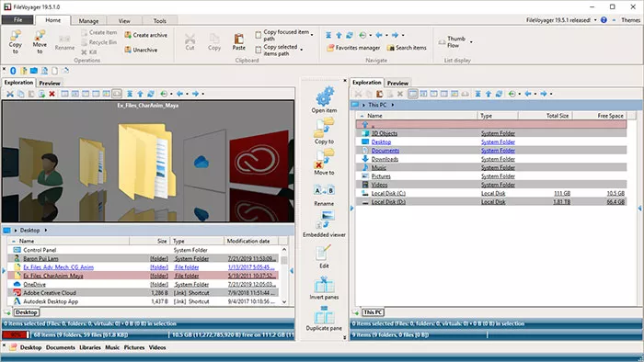This screenshot has height=362, width=644.
Task: Click the help question mark icon
Action: (604, 20)
